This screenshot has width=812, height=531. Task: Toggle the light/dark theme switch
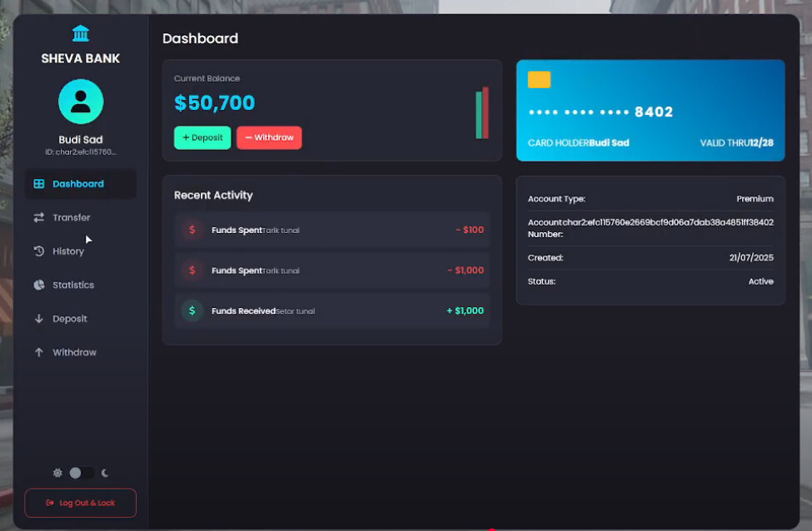(x=82, y=473)
